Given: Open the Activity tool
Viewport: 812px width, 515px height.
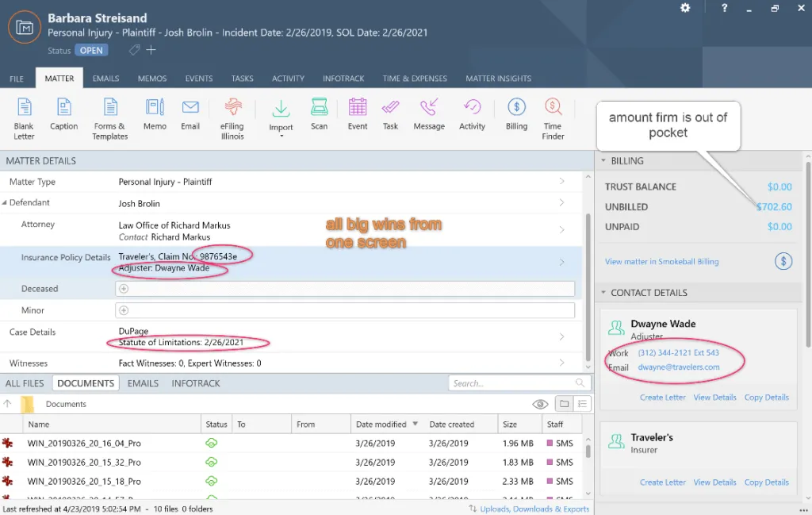Looking at the screenshot, I should pos(472,114).
